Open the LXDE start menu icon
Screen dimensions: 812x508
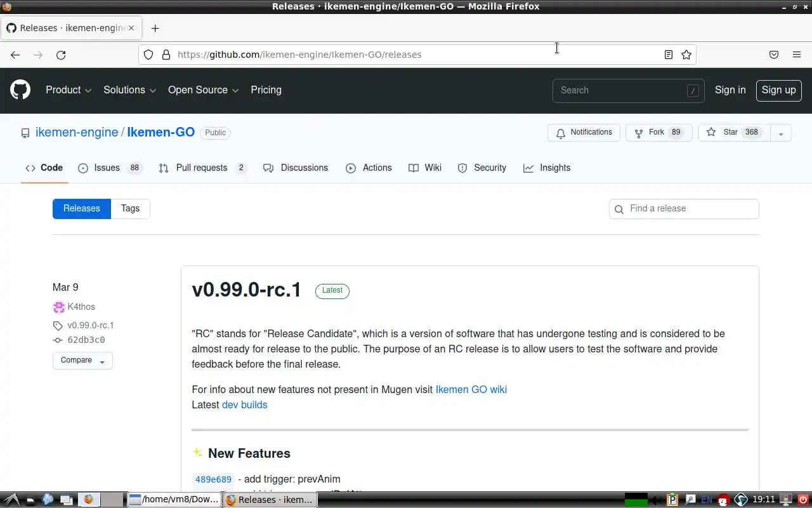[x=11, y=500]
